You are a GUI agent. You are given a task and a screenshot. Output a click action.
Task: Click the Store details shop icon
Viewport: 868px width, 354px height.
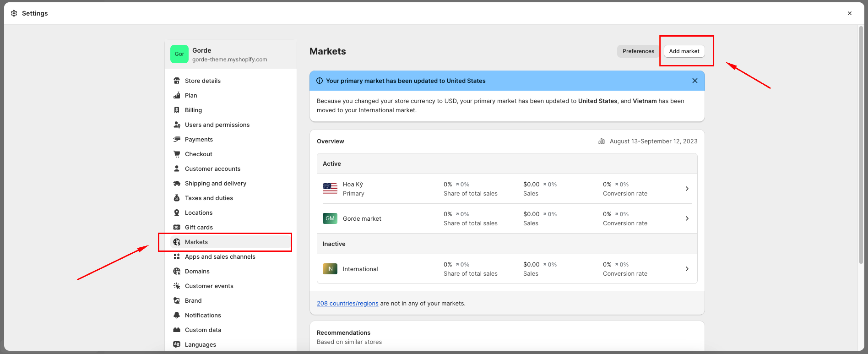[x=177, y=81]
